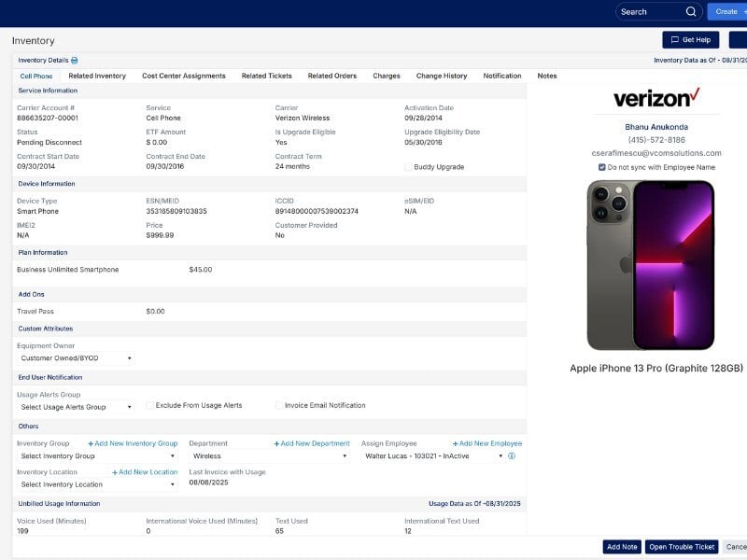Switch to the Related Tickets tab
The width and height of the screenshot is (747, 560).
(x=266, y=76)
